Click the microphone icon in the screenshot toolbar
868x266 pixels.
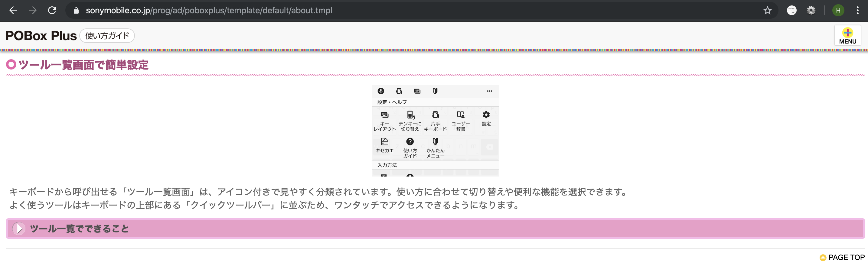point(381,91)
